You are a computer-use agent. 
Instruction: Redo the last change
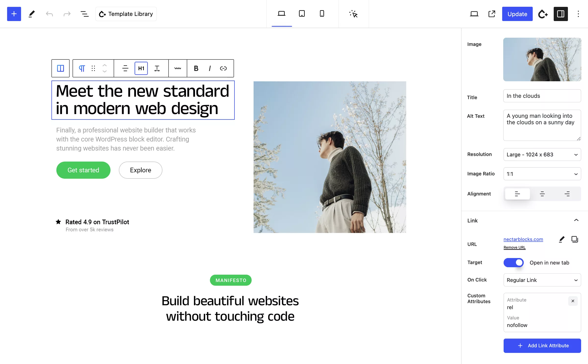(x=67, y=14)
